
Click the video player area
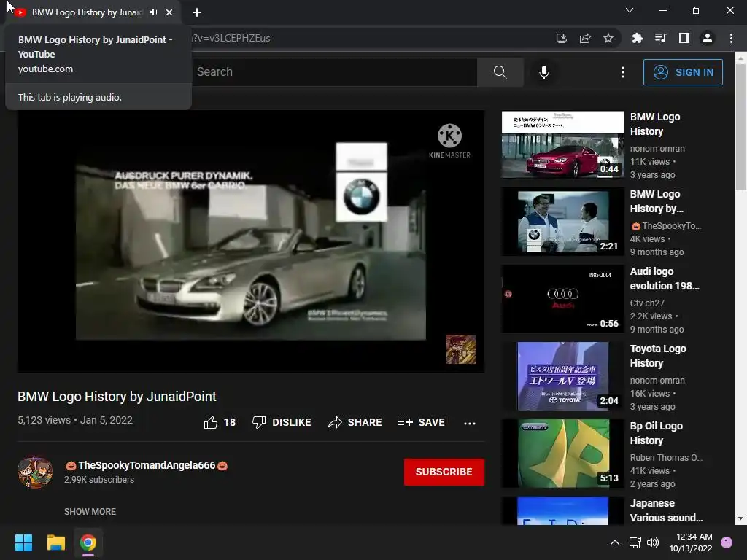coord(251,241)
